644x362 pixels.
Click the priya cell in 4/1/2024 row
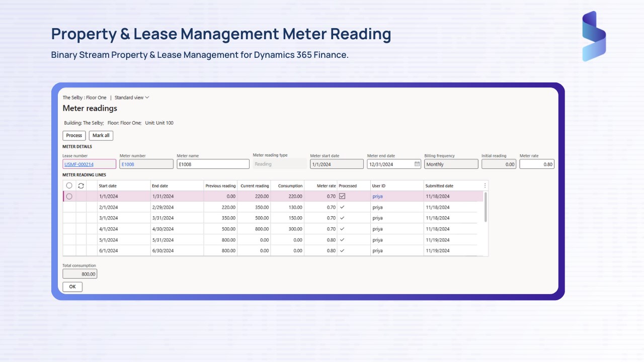click(397, 229)
